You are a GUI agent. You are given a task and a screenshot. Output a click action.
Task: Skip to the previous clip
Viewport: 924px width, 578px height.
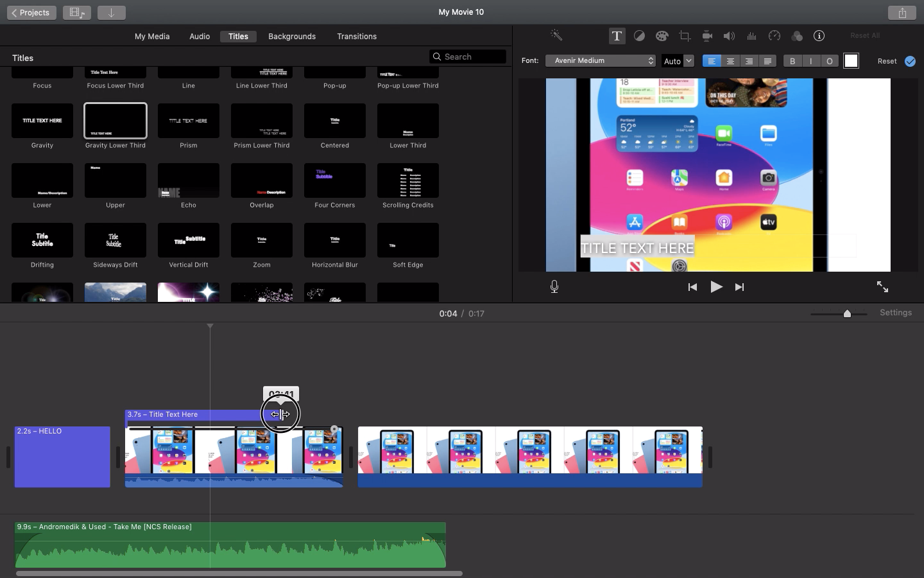pyautogui.click(x=692, y=287)
